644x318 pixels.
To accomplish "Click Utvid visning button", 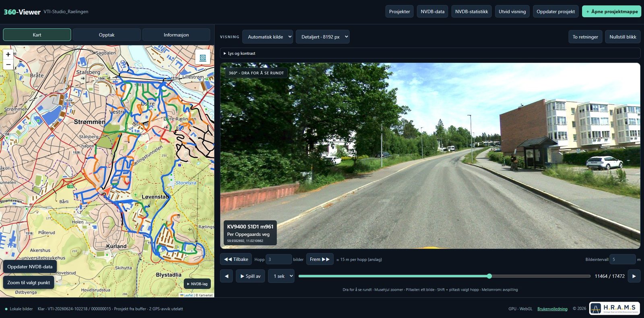I will click(x=512, y=11).
